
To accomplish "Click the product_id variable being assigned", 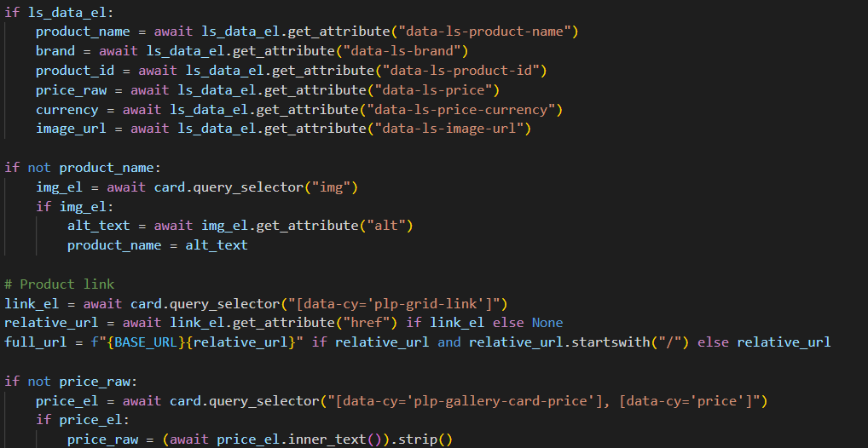I will pos(75,70).
